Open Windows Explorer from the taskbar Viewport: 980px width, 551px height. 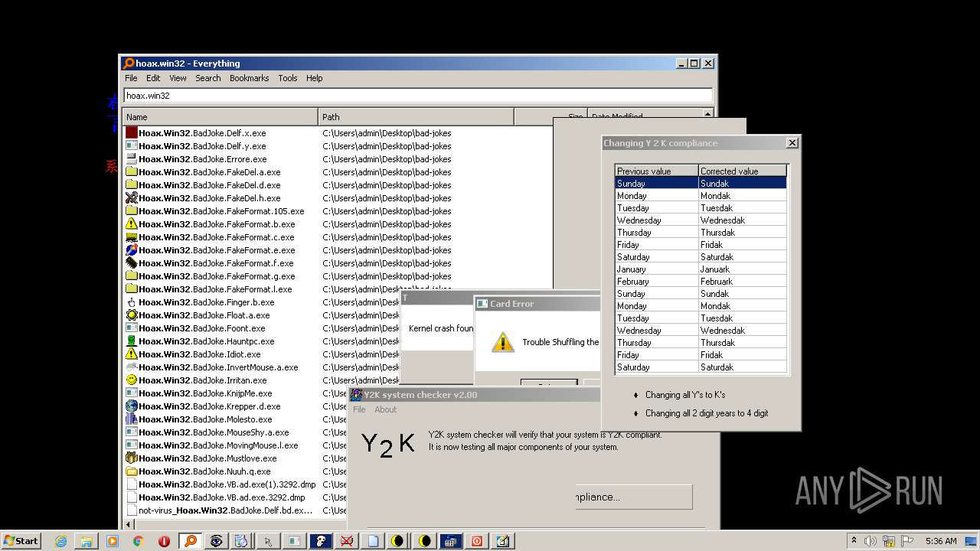(87, 541)
